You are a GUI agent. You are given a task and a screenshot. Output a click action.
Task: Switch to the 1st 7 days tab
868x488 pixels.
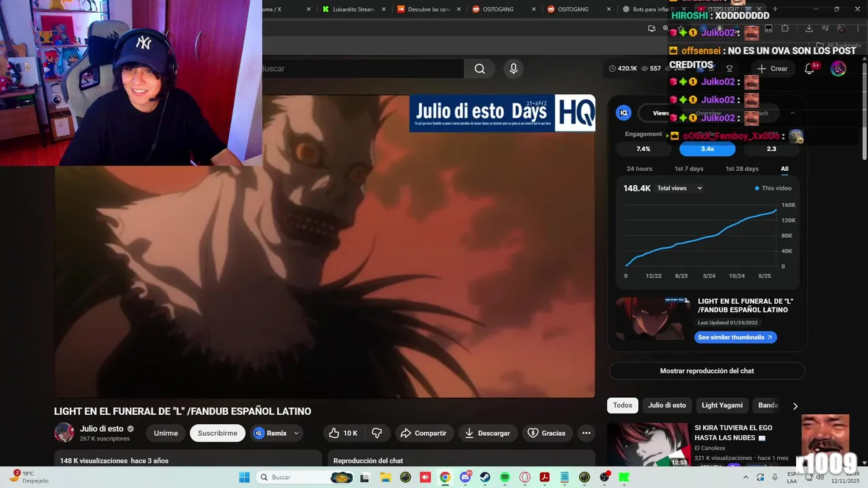pyautogui.click(x=688, y=169)
